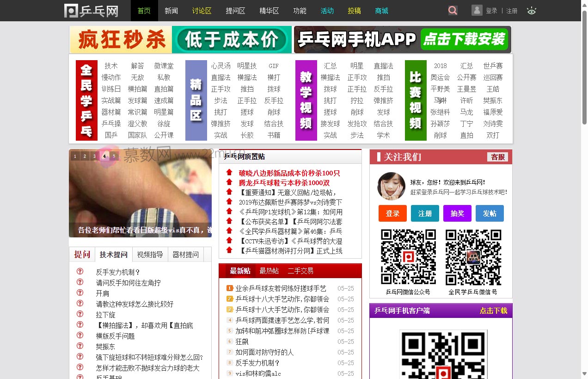The height and width of the screenshot is (379, 588).
Task: Click rank 1 badge beside 业余乒乓球友 post
Action: pos(230,288)
